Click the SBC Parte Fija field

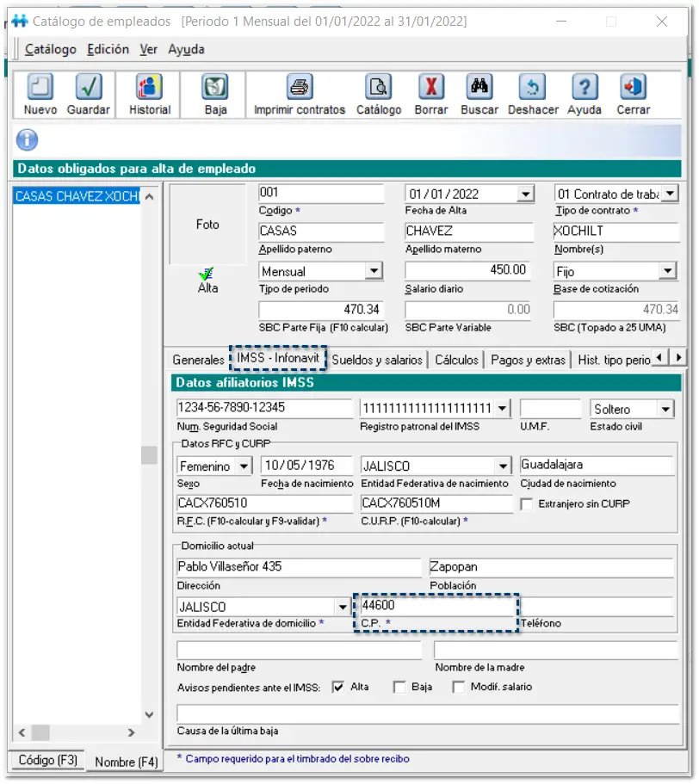point(321,310)
